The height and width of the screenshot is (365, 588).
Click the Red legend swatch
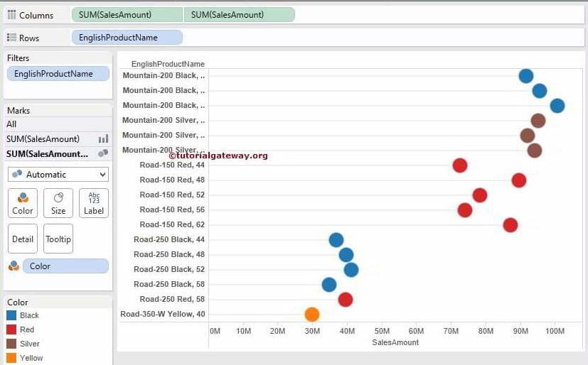coord(11,329)
